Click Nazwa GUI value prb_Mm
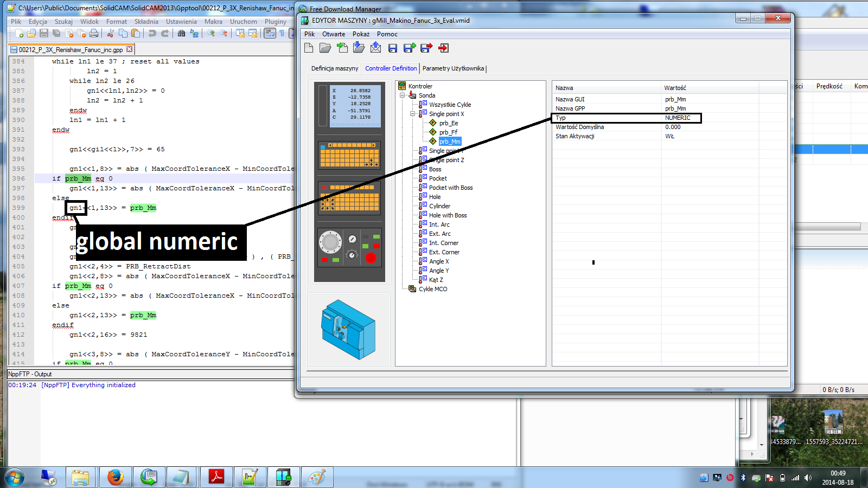Screen dimensions: 868x488 (x=675, y=99)
